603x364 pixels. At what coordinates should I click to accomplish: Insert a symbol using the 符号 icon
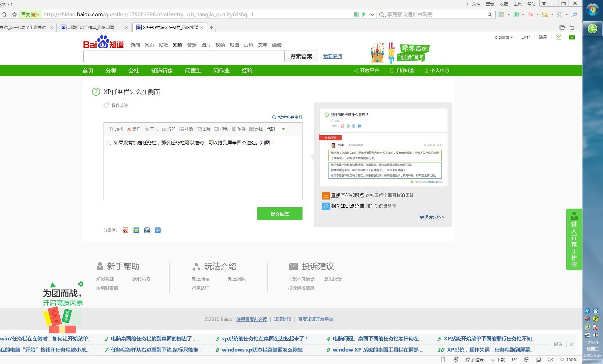pos(151,129)
